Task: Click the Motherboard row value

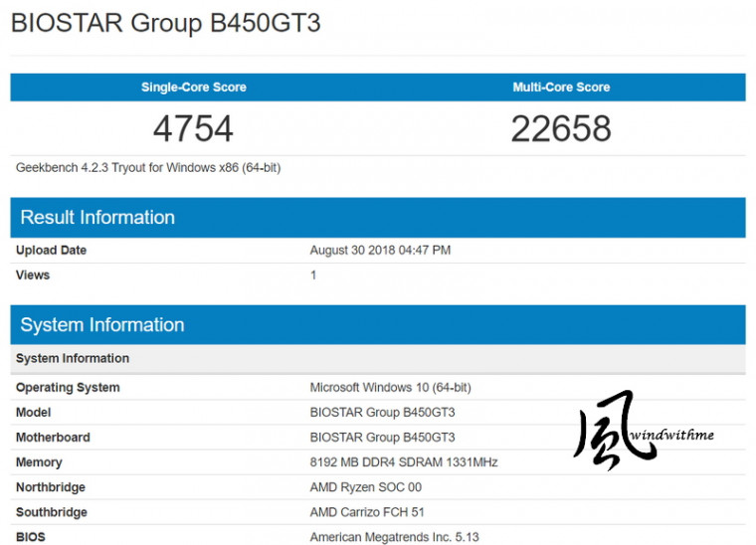Action: click(x=382, y=438)
